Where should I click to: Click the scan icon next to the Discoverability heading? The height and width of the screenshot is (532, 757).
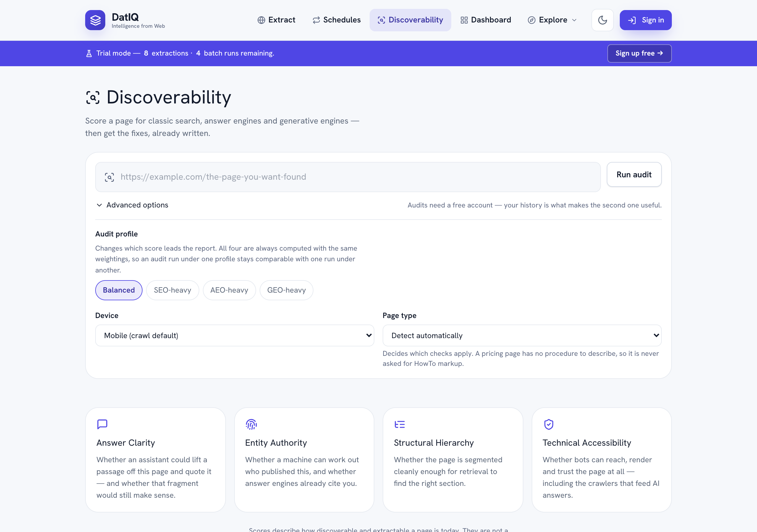point(93,98)
